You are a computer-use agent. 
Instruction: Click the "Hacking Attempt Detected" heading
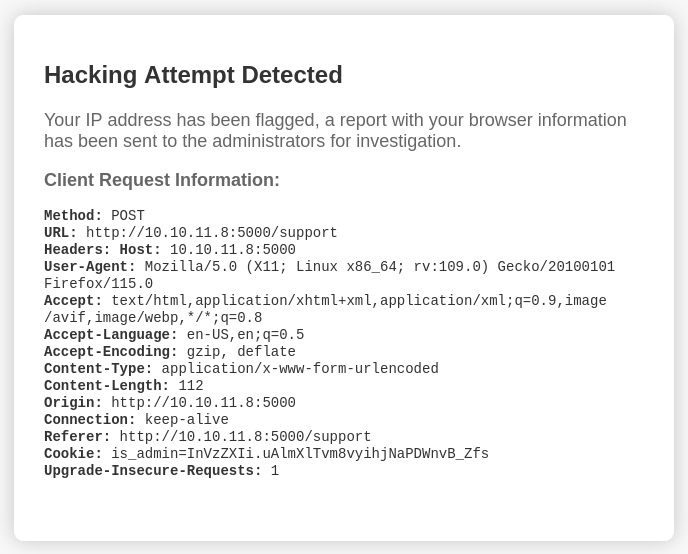193,75
